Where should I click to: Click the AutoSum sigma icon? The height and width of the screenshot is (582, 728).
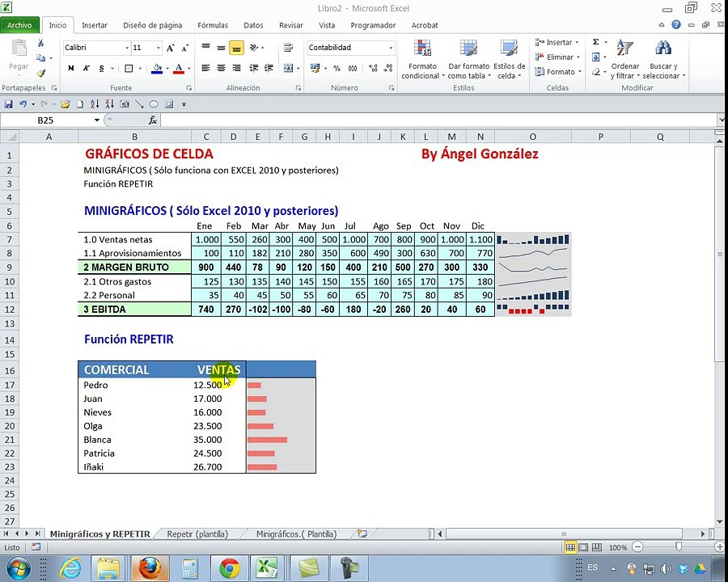pos(595,42)
